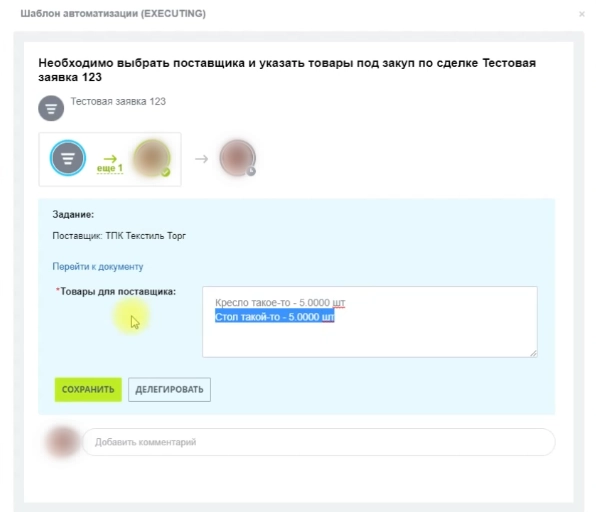
Task: Expand the еще 1 hidden participants
Action: [x=109, y=168]
